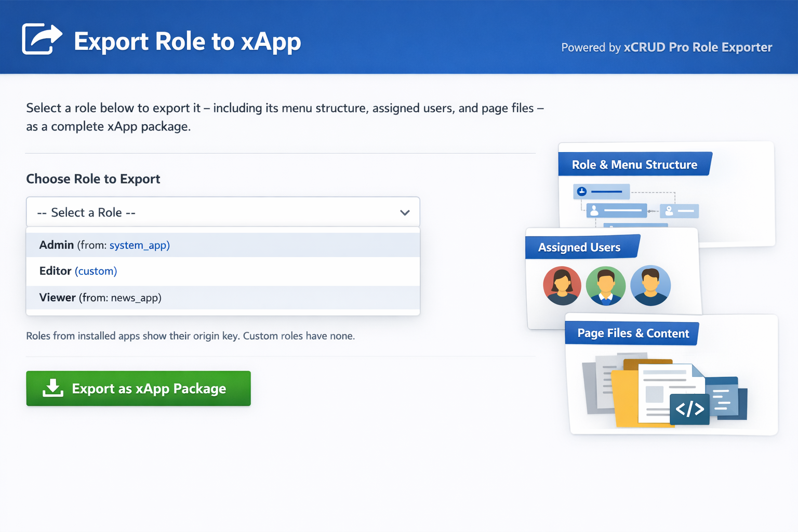Click the (custom) link beside Editor
798x532 pixels.
[96, 271]
